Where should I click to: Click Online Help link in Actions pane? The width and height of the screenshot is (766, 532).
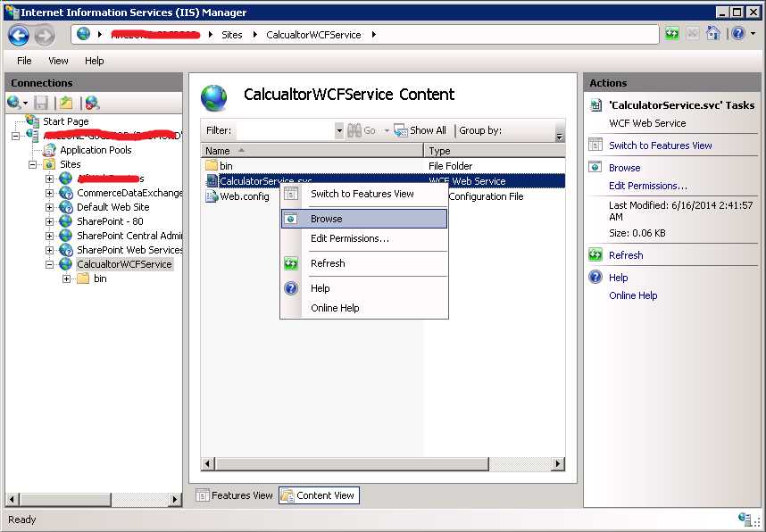(633, 295)
